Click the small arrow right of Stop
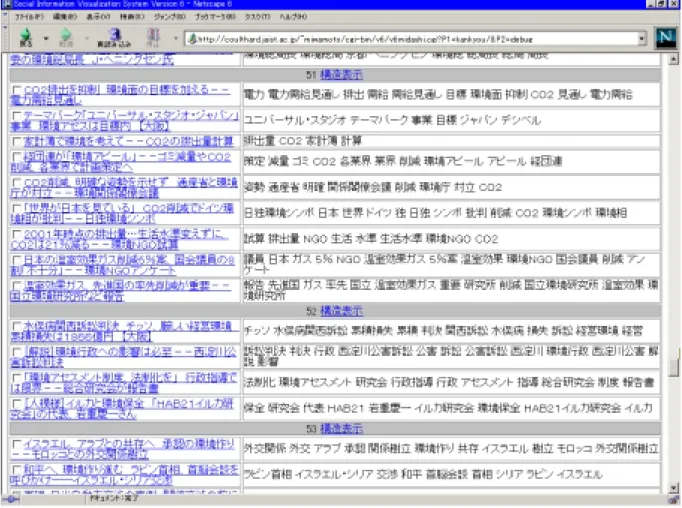This screenshot has height=508, width=682. coord(175,38)
